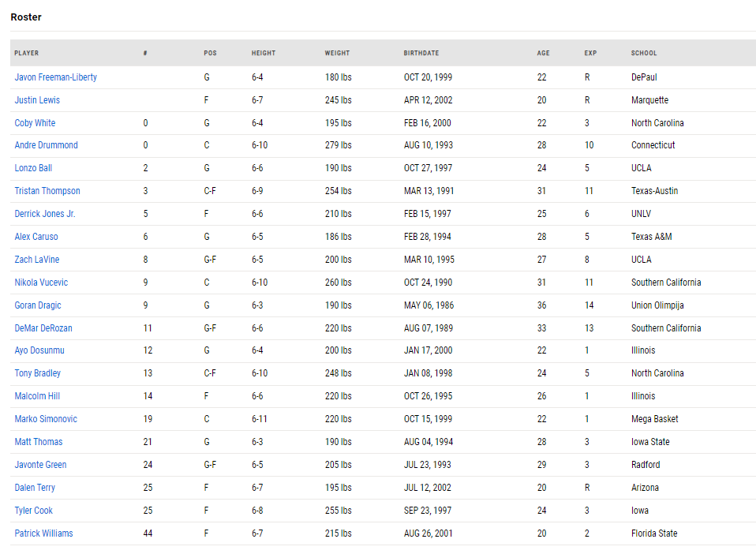Click the BIRTHDATE column header
This screenshot has height=554, width=756.
tap(421, 53)
